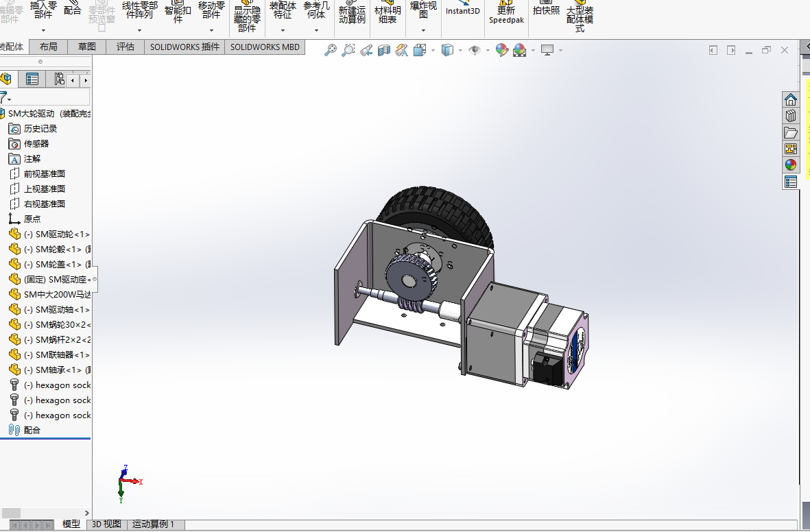810x532 pixels.
Task: Switch to PropertyManager tab icon
Action: pyautogui.click(x=32, y=79)
